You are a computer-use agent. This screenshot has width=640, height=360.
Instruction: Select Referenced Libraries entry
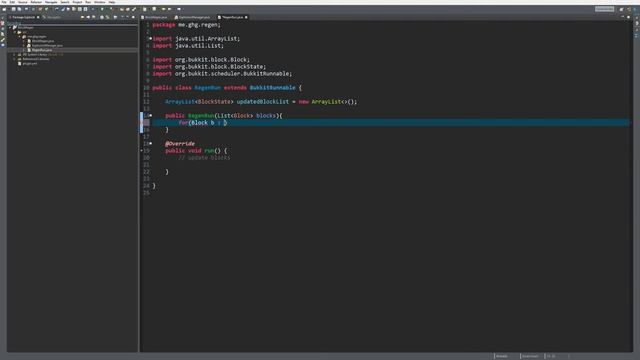click(33, 59)
